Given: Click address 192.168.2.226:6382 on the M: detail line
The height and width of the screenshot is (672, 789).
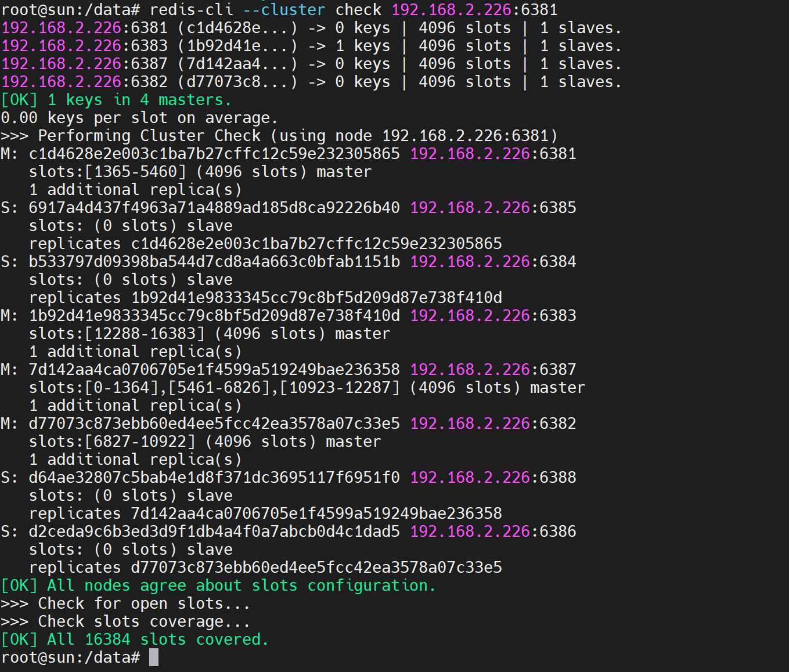Looking at the screenshot, I should pos(493,424).
